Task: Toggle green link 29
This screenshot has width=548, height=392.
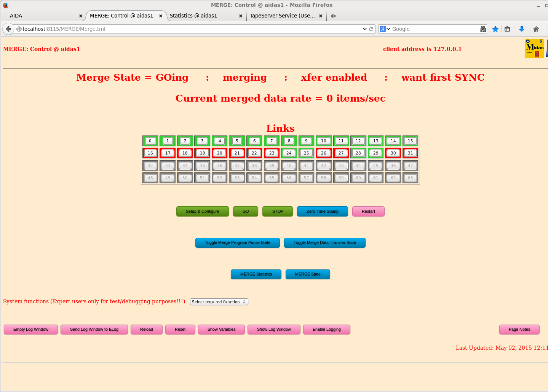Action: [x=376, y=153]
